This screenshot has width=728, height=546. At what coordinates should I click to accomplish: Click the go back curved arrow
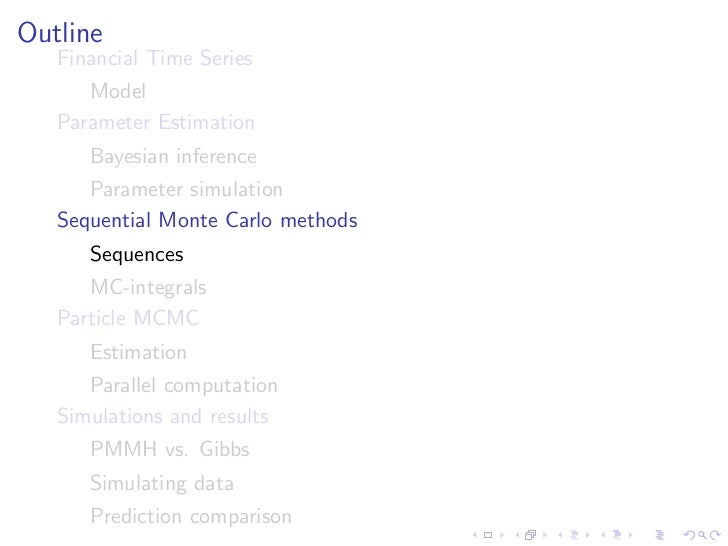(x=689, y=535)
